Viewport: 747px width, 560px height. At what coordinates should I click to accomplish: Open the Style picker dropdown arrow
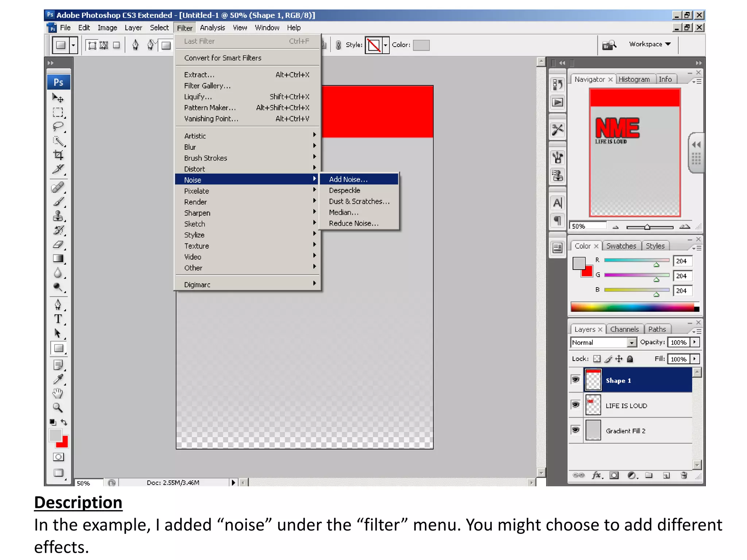pos(386,45)
